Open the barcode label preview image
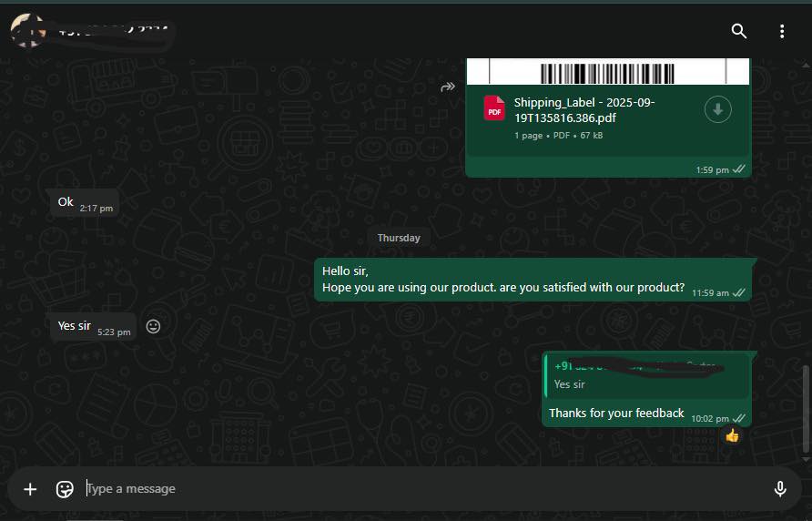The width and height of the screenshot is (812, 521). [x=607, y=72]
